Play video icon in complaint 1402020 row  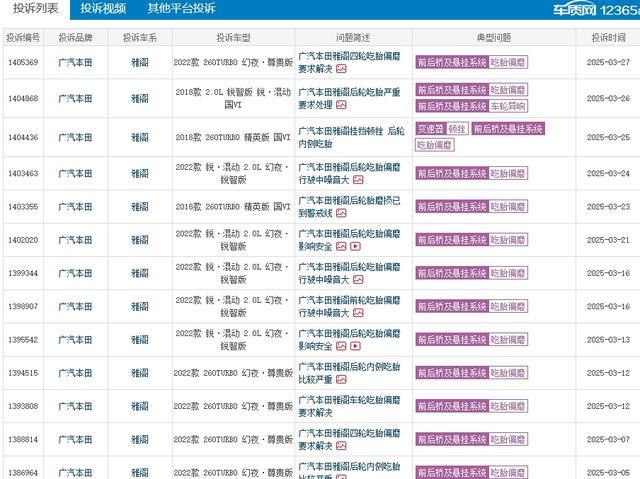tap(356, 246)
